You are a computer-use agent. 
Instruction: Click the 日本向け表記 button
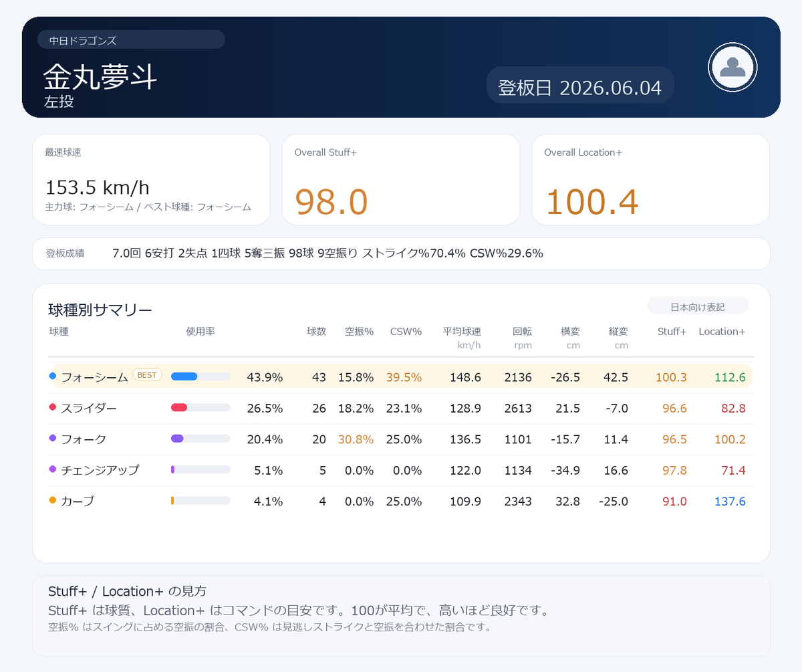click(698, 306)
